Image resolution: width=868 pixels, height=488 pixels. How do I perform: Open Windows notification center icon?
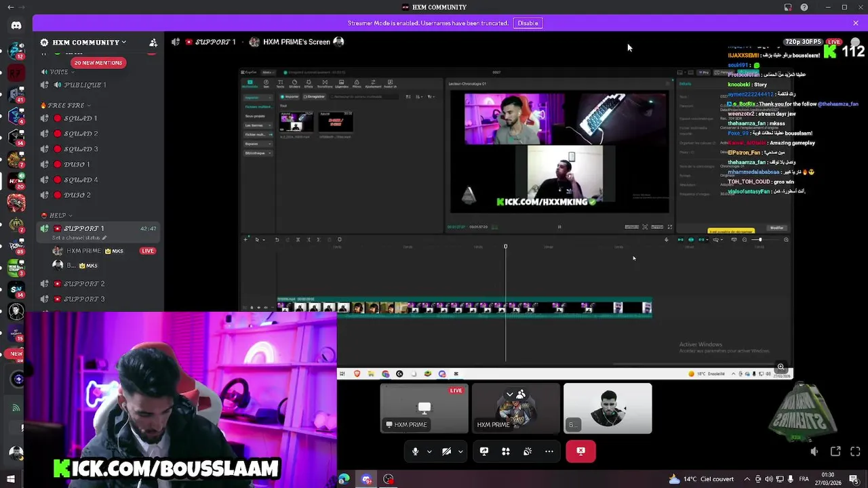click(x=854, y=479)
